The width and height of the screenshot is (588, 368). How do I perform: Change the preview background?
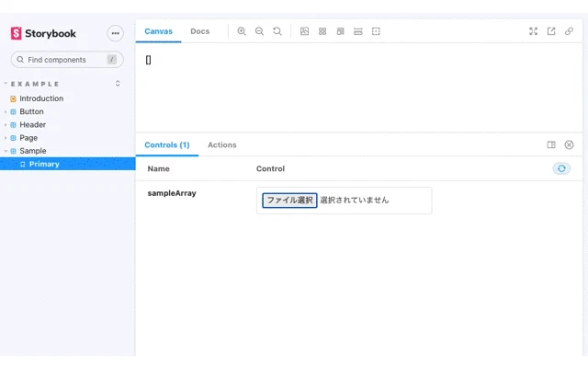pyautogui.click(x=304, y=31)
